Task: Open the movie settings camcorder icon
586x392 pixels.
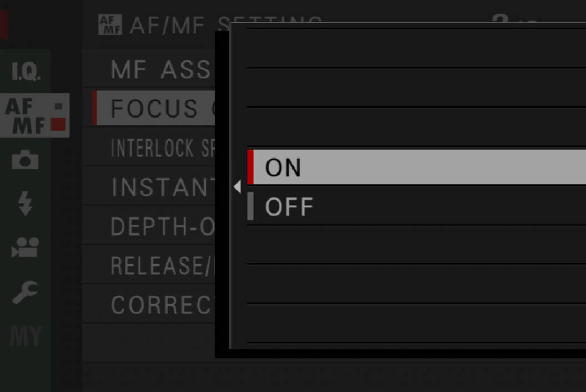Action: click(25, 247)
